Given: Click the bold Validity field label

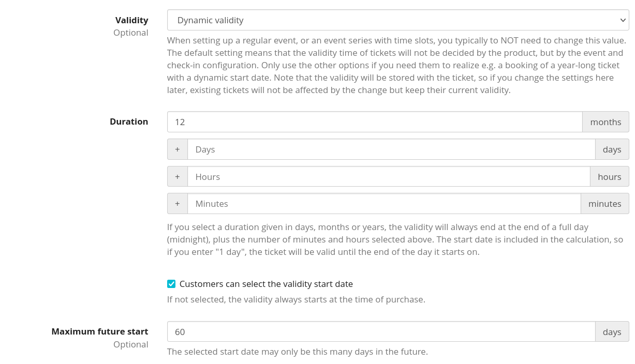Looking at the screenshot, I should (131, 20).
